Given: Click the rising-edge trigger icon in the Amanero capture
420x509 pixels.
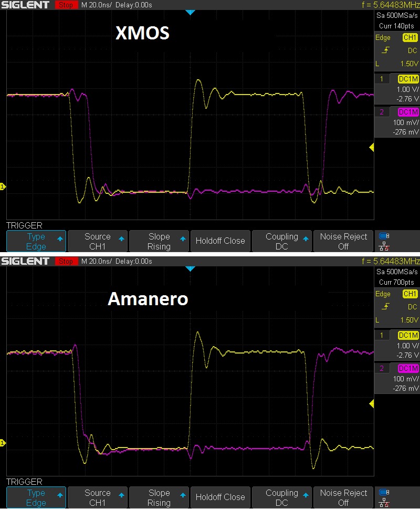Looking at the screenshot, I should pos(385,306).
